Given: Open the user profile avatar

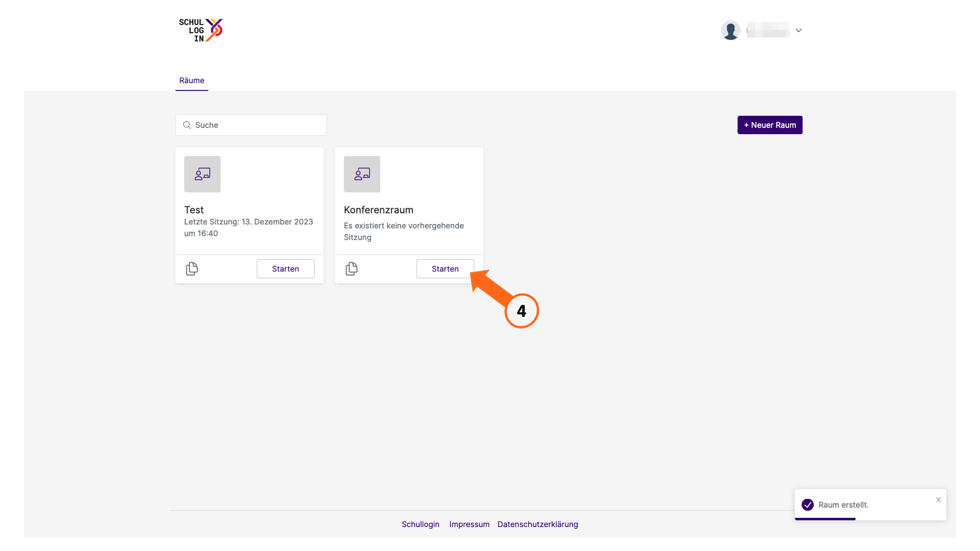Looking at the screenshot, I should (x=730, y=31).
